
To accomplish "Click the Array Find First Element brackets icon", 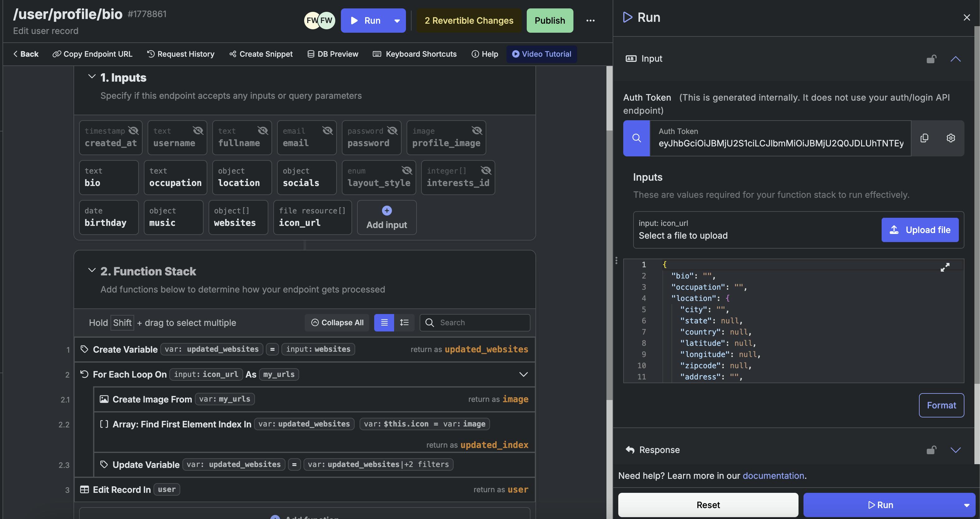I will coord(104,424).
